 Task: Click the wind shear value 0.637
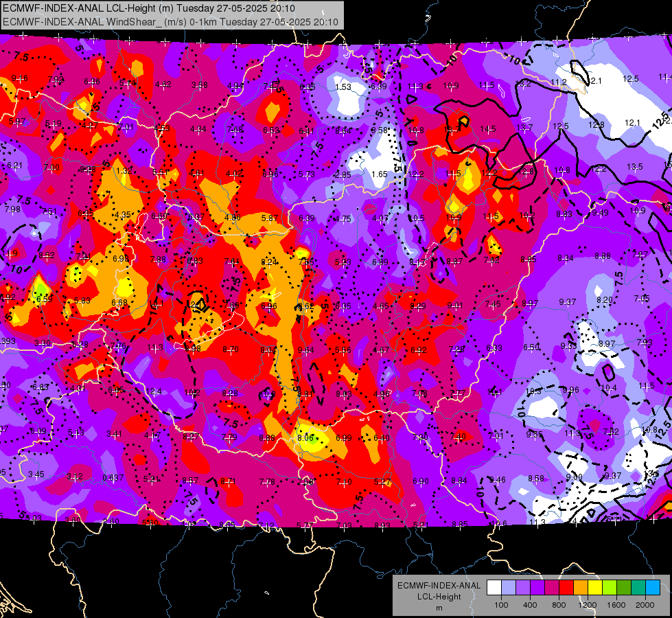113,477
